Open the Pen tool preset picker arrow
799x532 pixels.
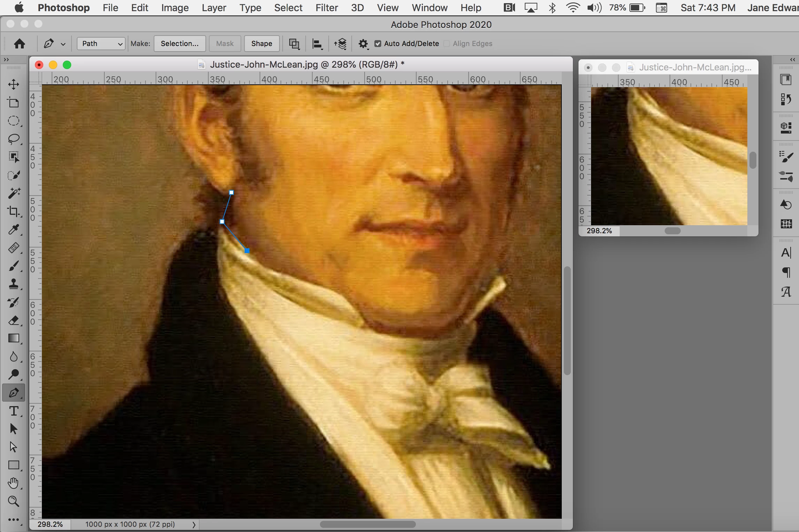[x=63, y=44]
